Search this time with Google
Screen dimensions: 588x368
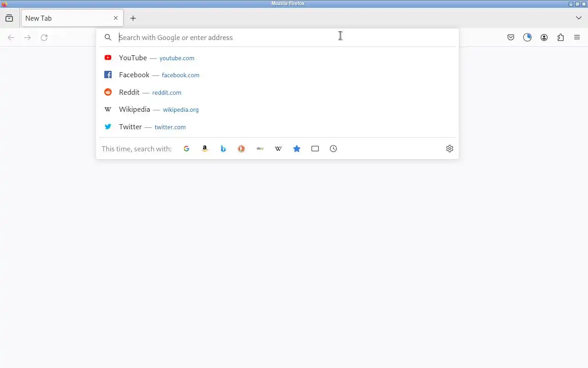[187, 149]
